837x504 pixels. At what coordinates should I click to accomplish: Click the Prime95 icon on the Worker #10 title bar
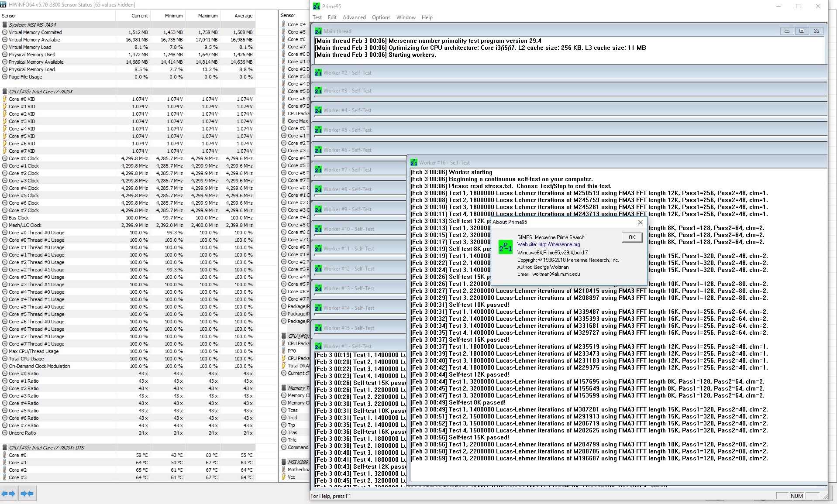tap(318, 229)
